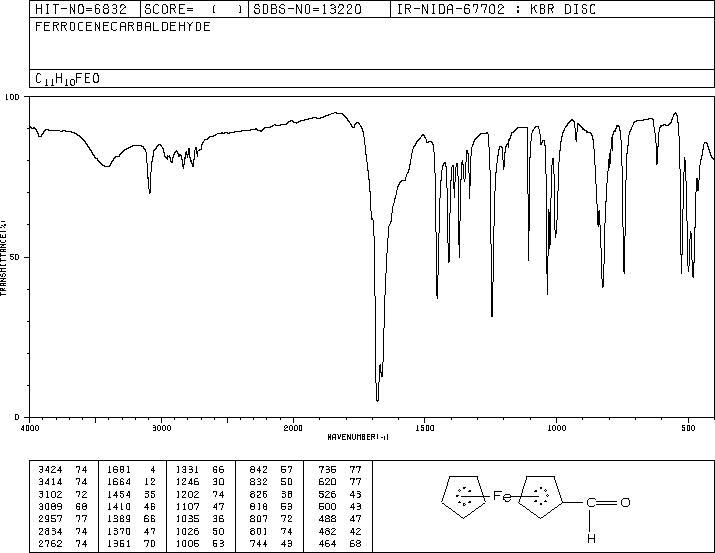715x553 pixels.
Task: Select the 1005 peak table entry
Action: (x=200, y=543)
